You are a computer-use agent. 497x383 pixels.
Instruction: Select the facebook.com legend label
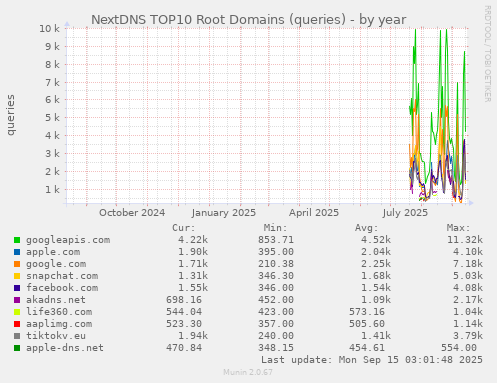[62, 288]
